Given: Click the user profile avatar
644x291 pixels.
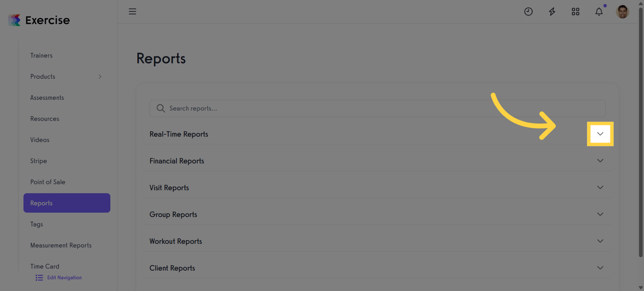Looking at the screenshot, I should tap(622, 12).
